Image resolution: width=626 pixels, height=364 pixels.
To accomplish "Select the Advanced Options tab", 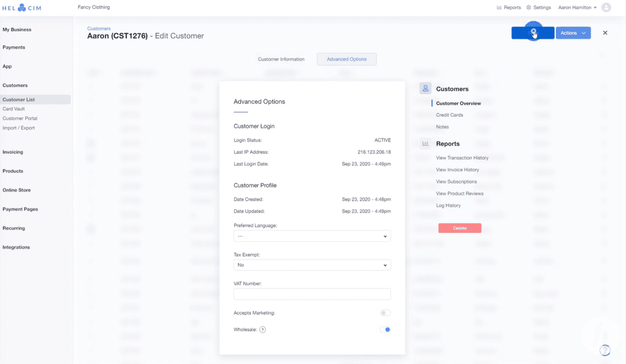I will 346,59.
